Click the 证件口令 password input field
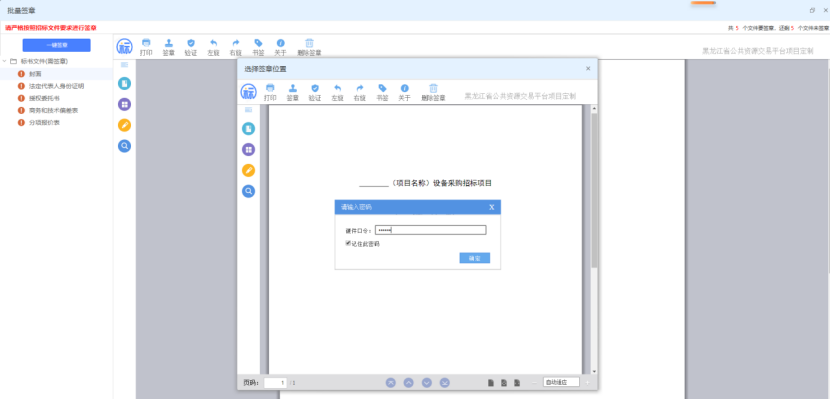 click(x=430, y=230)
